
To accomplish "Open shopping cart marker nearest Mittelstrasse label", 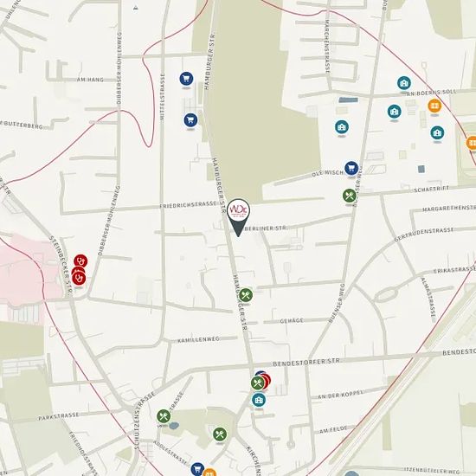I will pos(190,120).
